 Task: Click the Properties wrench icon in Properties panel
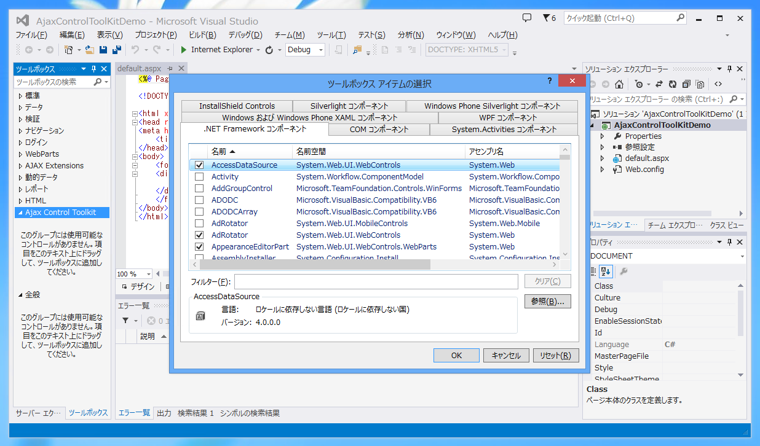624,271
